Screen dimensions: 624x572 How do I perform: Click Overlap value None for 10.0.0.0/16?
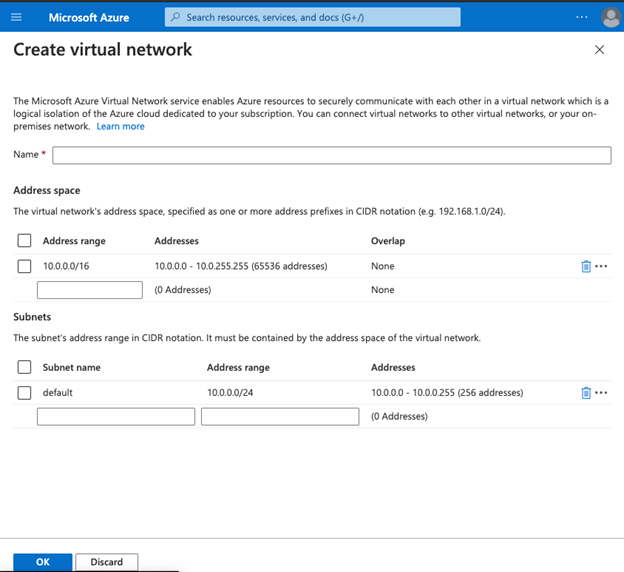pos(383,266)
